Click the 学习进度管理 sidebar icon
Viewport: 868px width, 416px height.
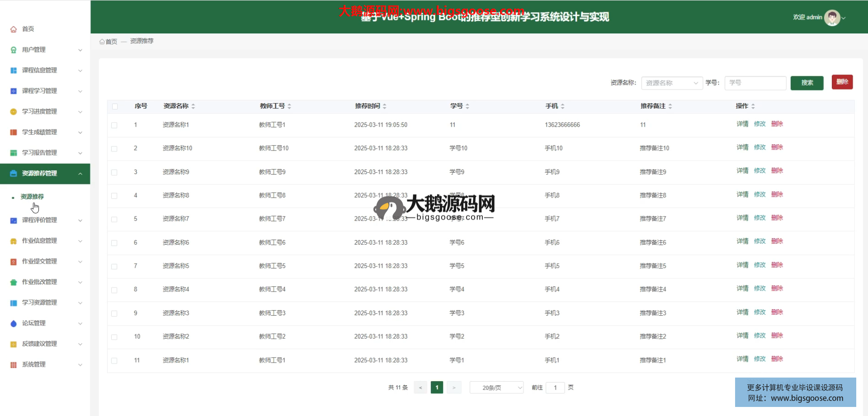(14, 112)
